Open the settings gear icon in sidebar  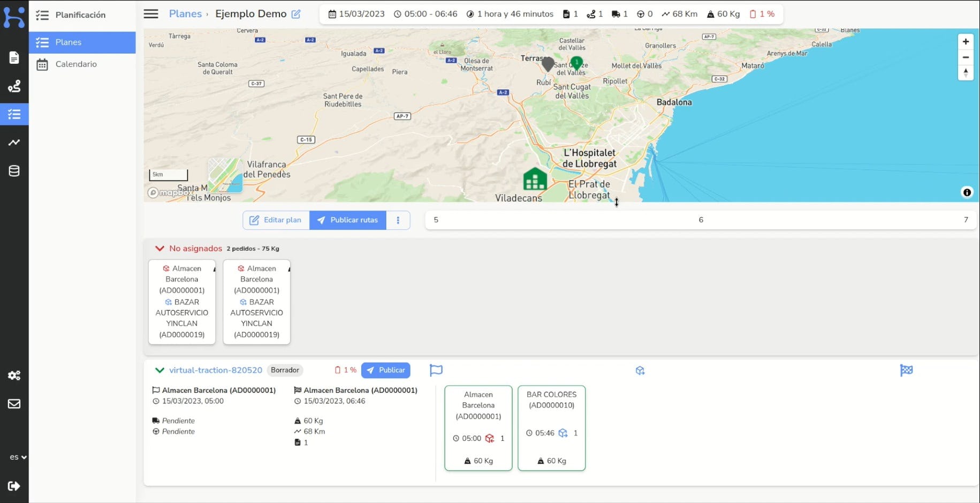(14, 375)
